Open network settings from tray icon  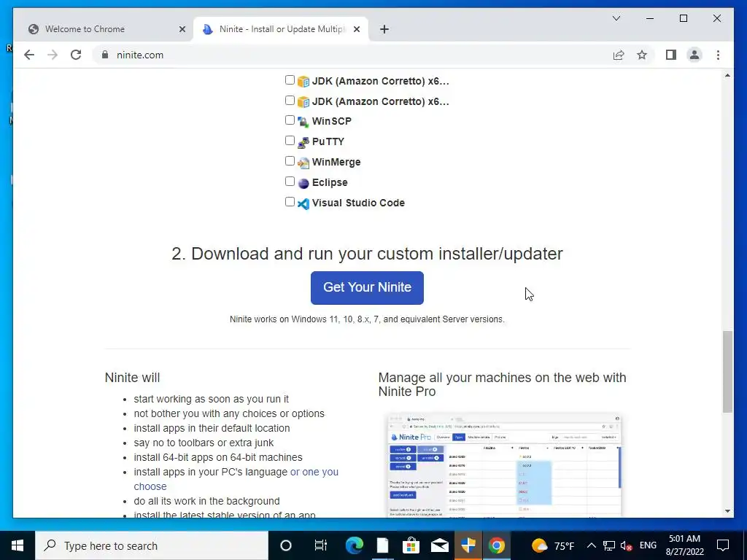[x=609, y=545]
